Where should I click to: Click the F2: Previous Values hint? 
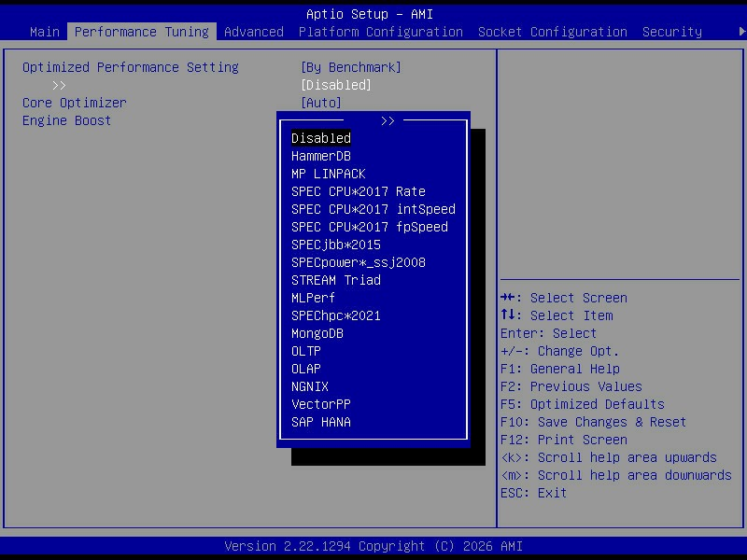click(x=571, y=386)
